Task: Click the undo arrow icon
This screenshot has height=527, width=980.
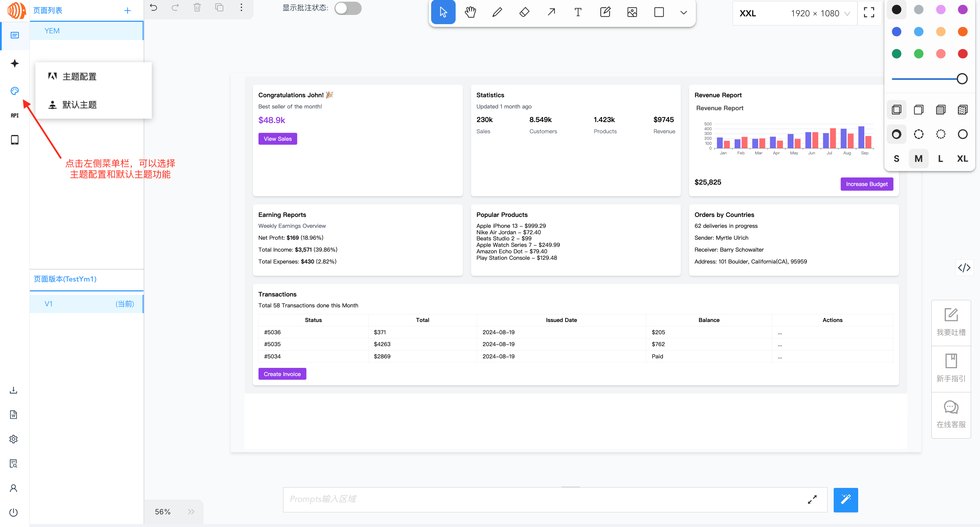Action: pos(153,7)
